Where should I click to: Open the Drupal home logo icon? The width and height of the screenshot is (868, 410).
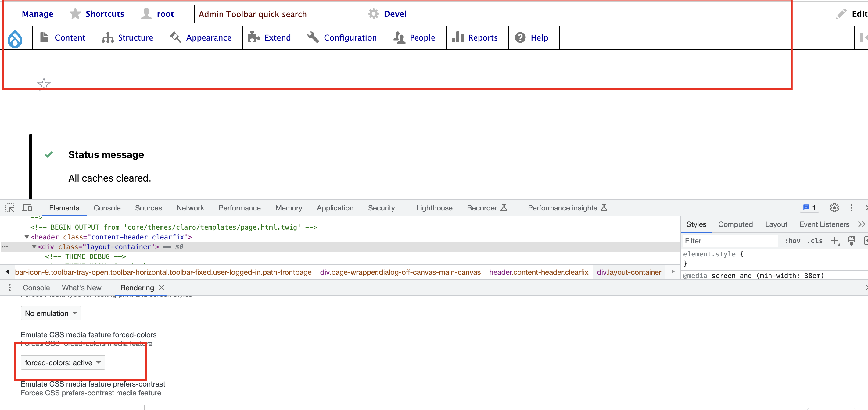tap(15, 38)
